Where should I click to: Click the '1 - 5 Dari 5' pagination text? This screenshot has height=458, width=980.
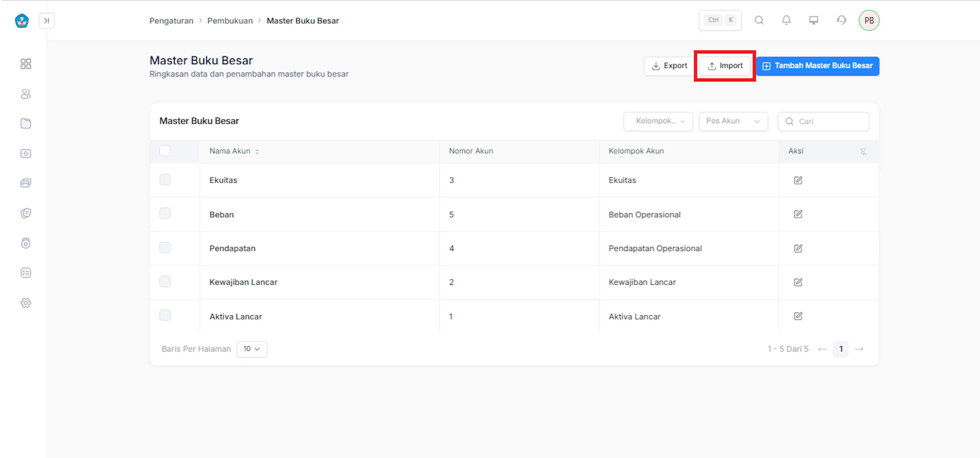[788, 349]
